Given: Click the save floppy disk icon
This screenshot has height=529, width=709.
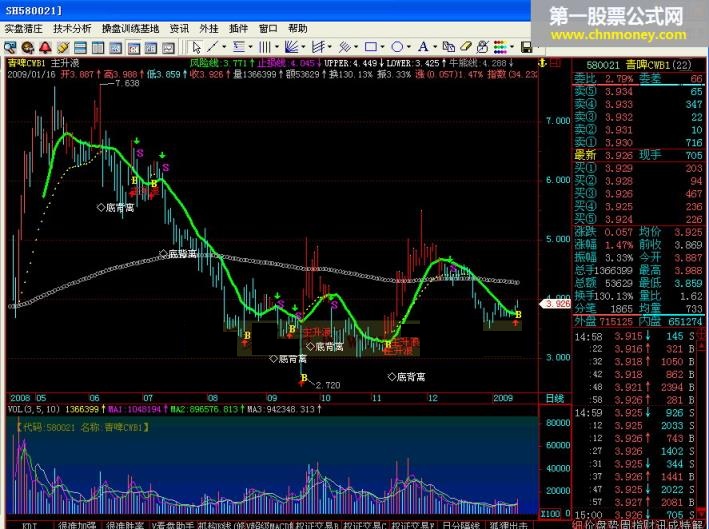Looking at the screenshot, I should [526, 47].
